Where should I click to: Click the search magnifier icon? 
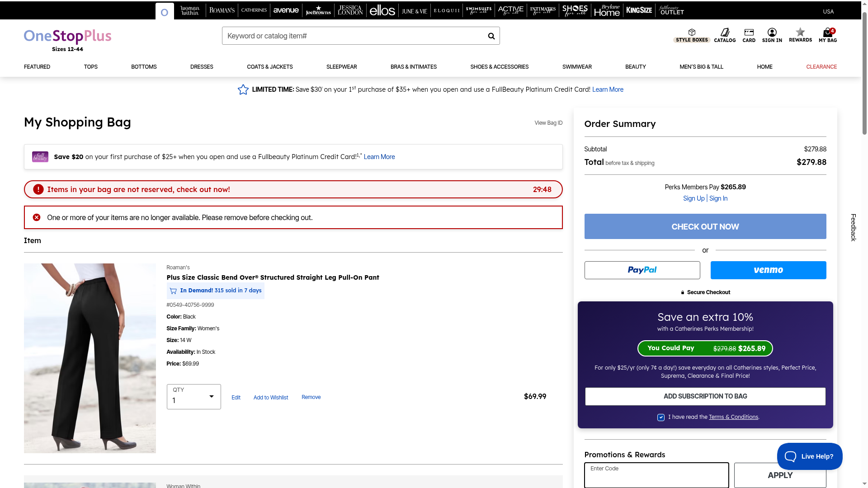click(491, 36)
